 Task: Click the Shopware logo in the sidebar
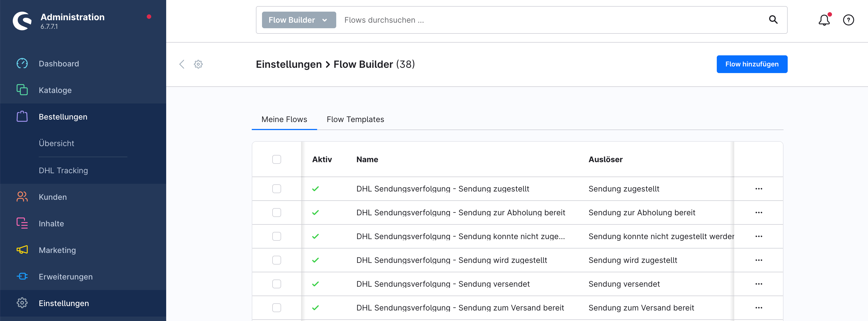pyautogui.click(x=22, y=21)
